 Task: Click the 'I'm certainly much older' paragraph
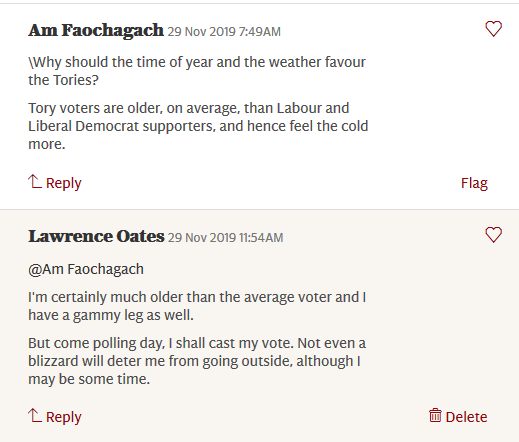pyautogui.click(x=197, y=306)
